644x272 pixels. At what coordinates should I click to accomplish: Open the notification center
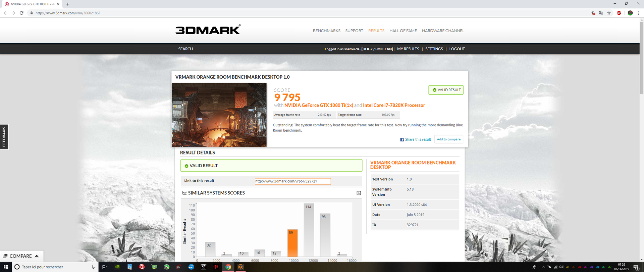pos(636,267)
